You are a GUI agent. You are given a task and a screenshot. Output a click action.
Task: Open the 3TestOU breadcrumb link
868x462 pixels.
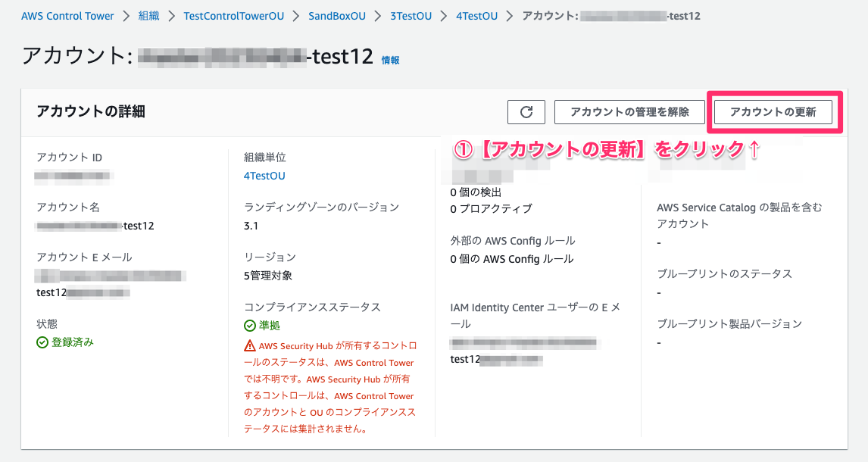(x=411, y=16)
